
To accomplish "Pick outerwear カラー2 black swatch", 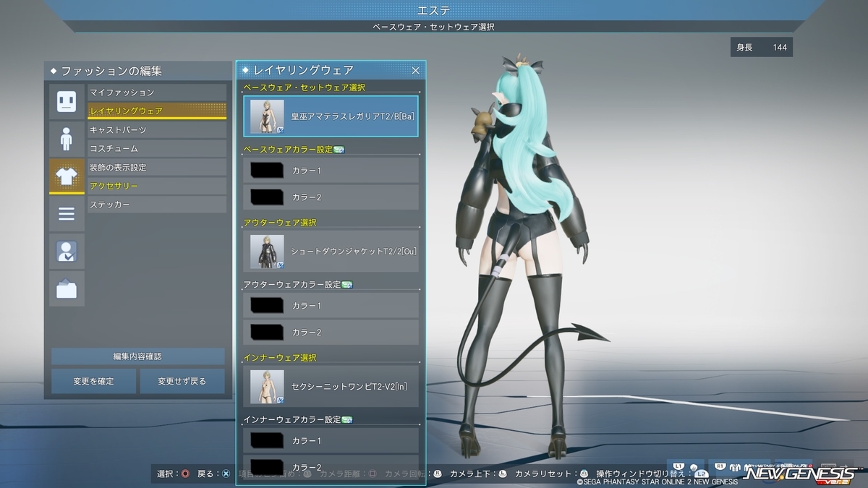I will point(266,332).
